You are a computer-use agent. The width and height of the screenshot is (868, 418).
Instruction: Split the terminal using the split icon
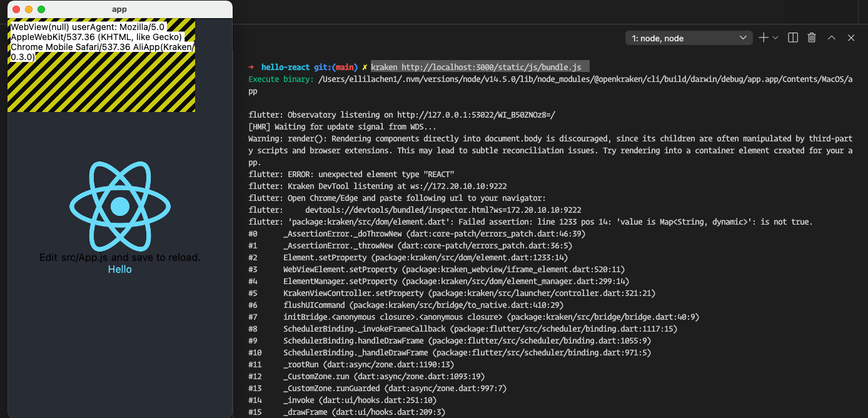pos(792,38)
